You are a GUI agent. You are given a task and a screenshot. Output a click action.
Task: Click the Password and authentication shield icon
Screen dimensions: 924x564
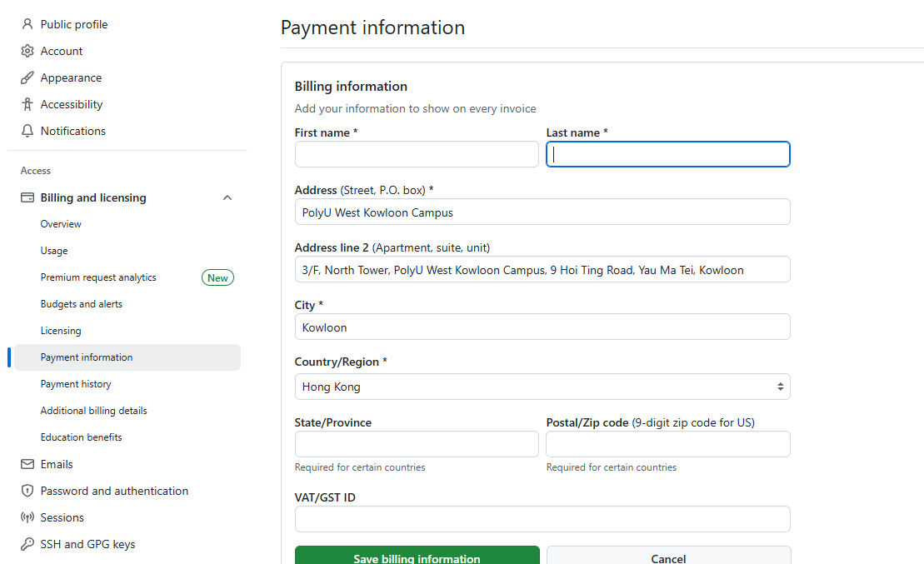click(x=27, y=491)
